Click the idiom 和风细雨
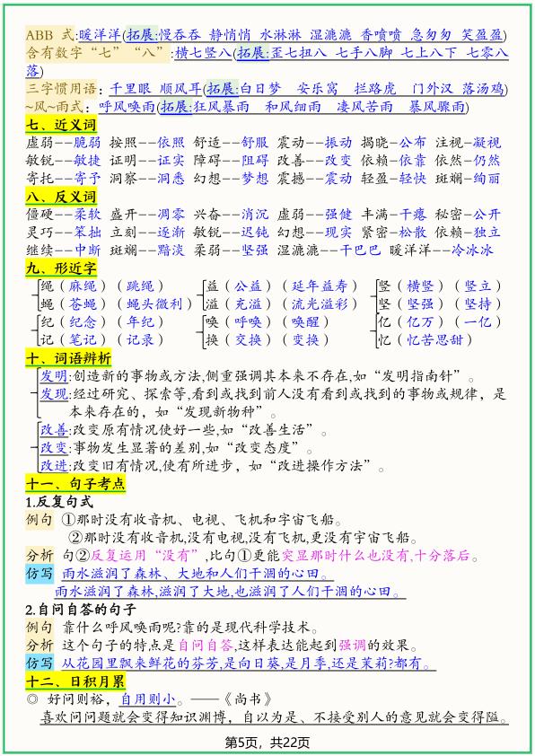Viewport: 535px width, 756px height. coord(293,107)
